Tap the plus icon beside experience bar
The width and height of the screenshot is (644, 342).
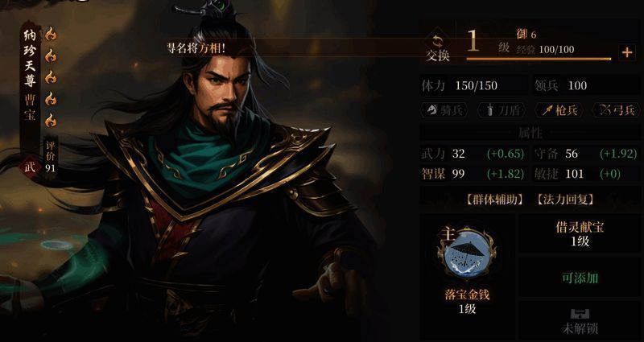pos(627,52)
